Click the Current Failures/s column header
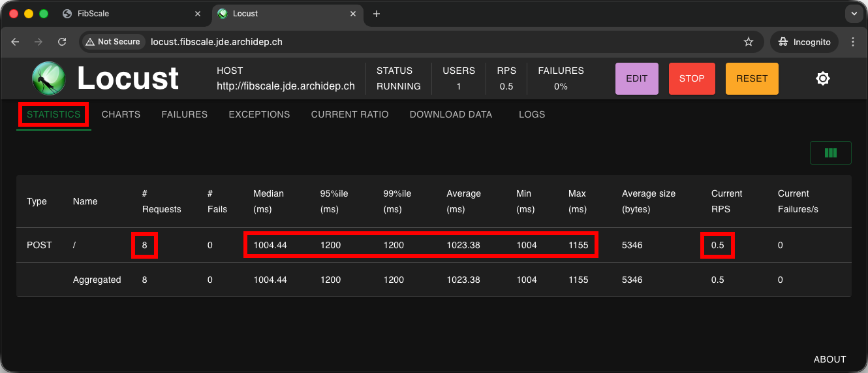The height and width of the screenshot is (373, 868). [798, 201]
